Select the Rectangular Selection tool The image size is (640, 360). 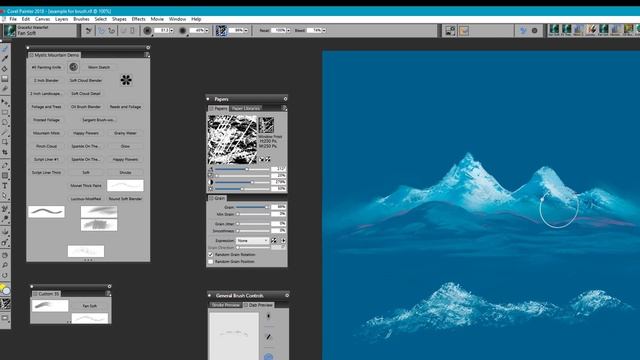[4, 112]
